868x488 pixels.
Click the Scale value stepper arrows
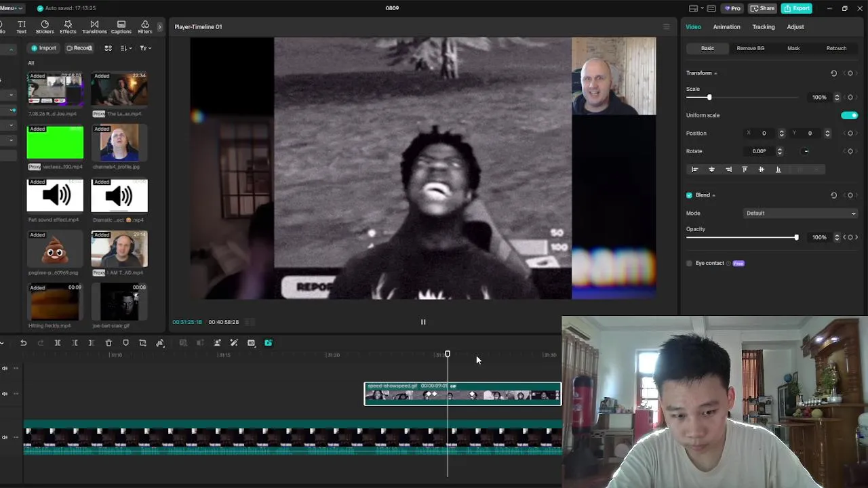pyautogui.click(x=837, y=98)
